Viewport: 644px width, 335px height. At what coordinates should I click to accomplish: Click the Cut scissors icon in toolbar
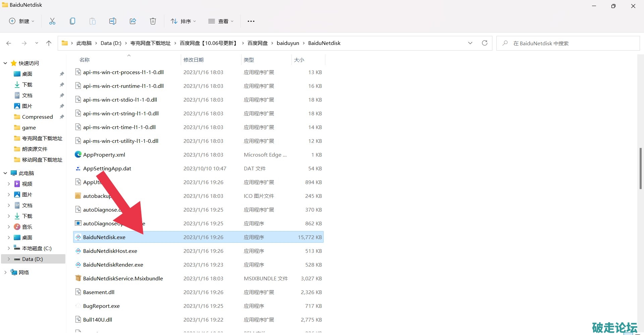(x=52, y=21)
